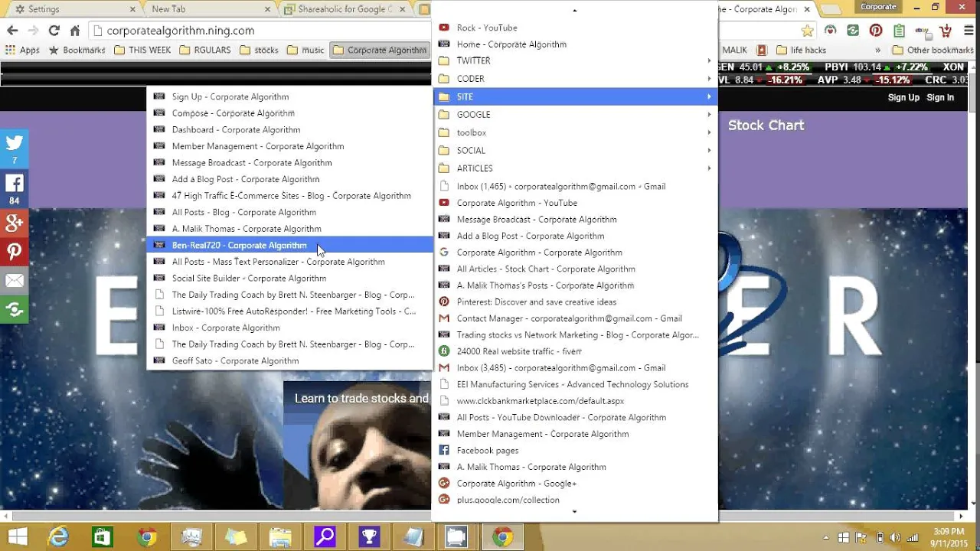Click the green sync extension icon
The width and height of the screenshot is (980, 551).
pos(853,31)
